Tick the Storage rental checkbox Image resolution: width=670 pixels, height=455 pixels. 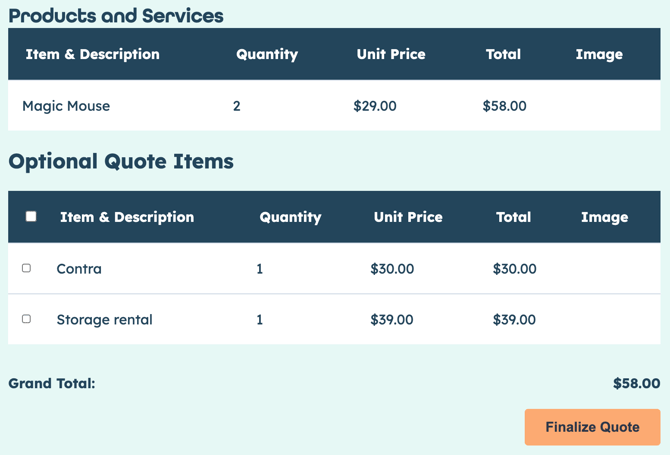26,319
